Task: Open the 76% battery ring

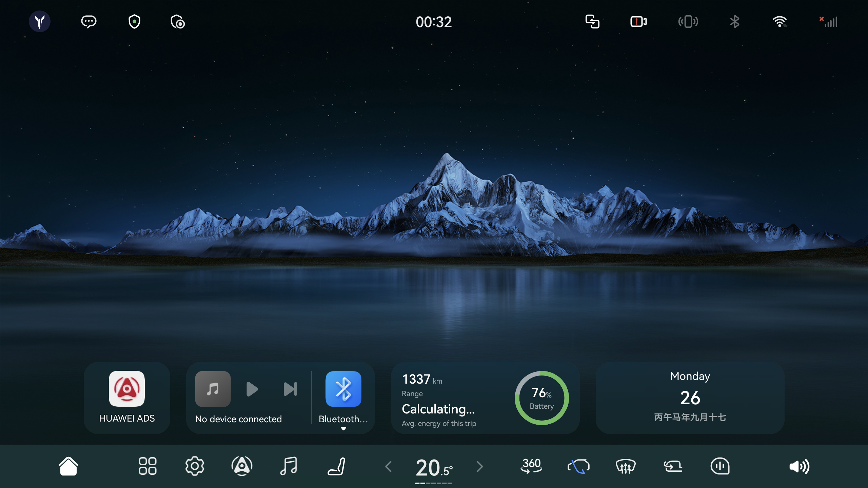Action: (541, 398)
